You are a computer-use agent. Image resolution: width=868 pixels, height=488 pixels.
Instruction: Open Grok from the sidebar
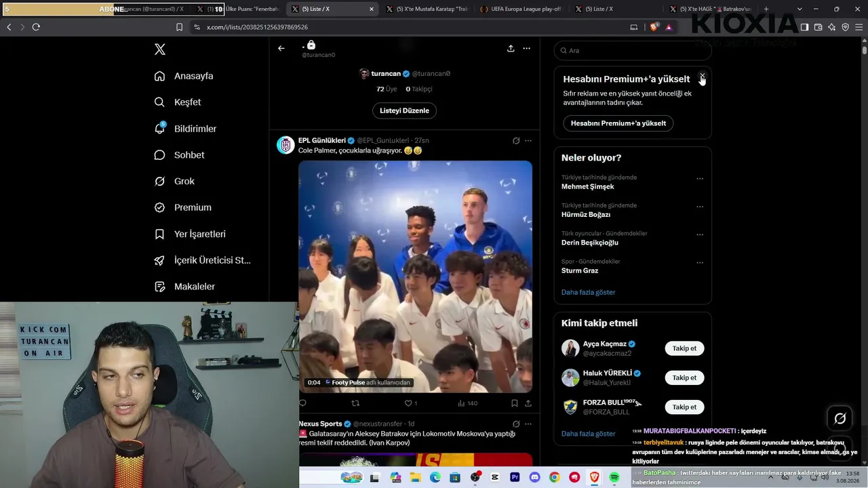[x=174, y=182]
